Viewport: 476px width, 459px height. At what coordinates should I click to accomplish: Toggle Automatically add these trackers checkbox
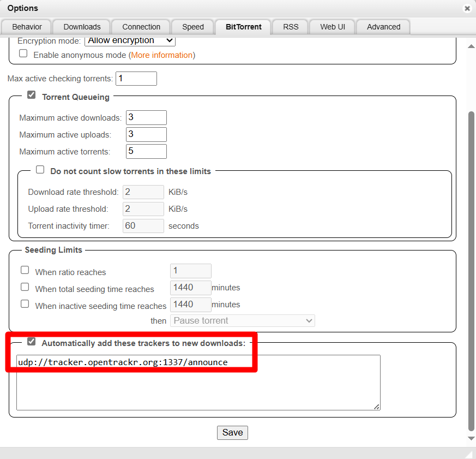[x=31, y=342]
